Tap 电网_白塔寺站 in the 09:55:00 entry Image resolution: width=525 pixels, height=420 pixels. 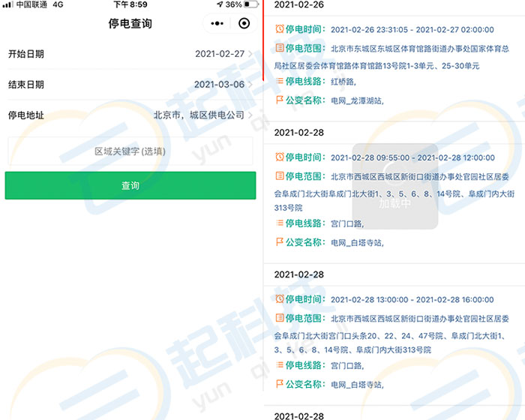point(357,243)
